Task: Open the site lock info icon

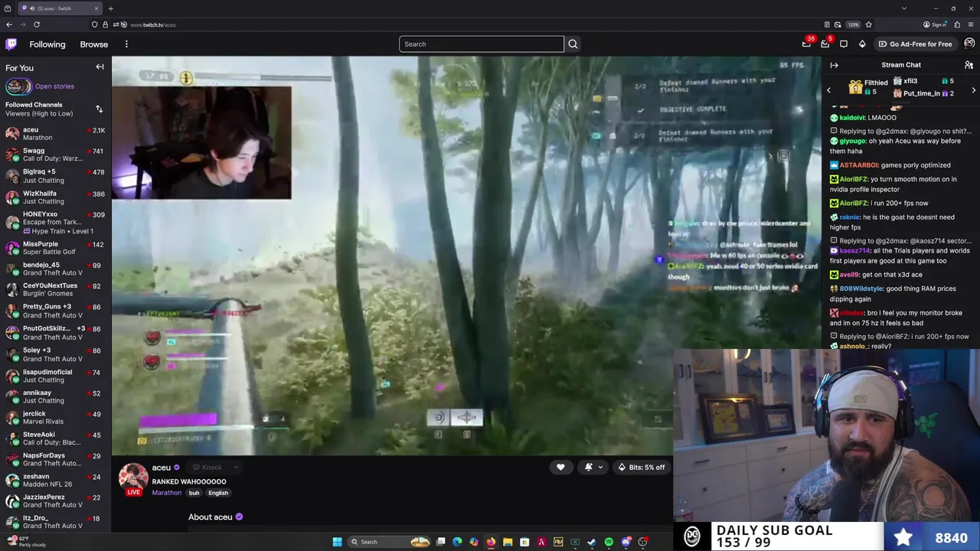Action: [106, 24]
